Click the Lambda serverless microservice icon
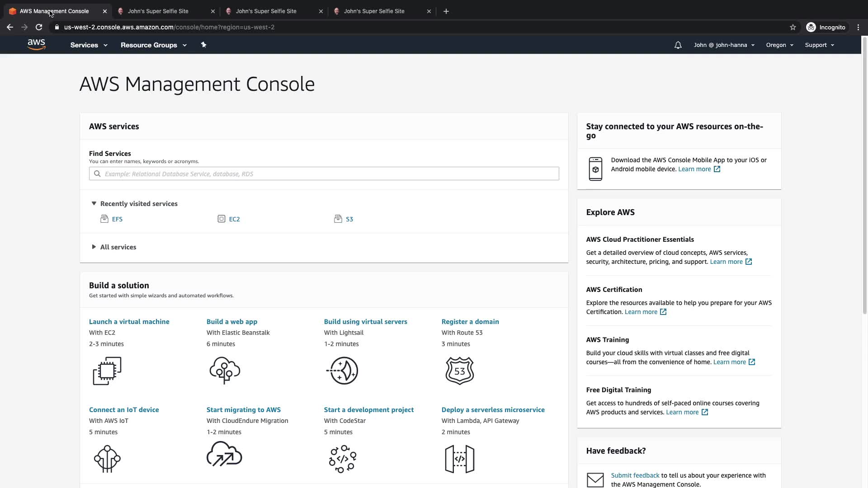This screenshot has width=868, height=488. click(459, 459)
